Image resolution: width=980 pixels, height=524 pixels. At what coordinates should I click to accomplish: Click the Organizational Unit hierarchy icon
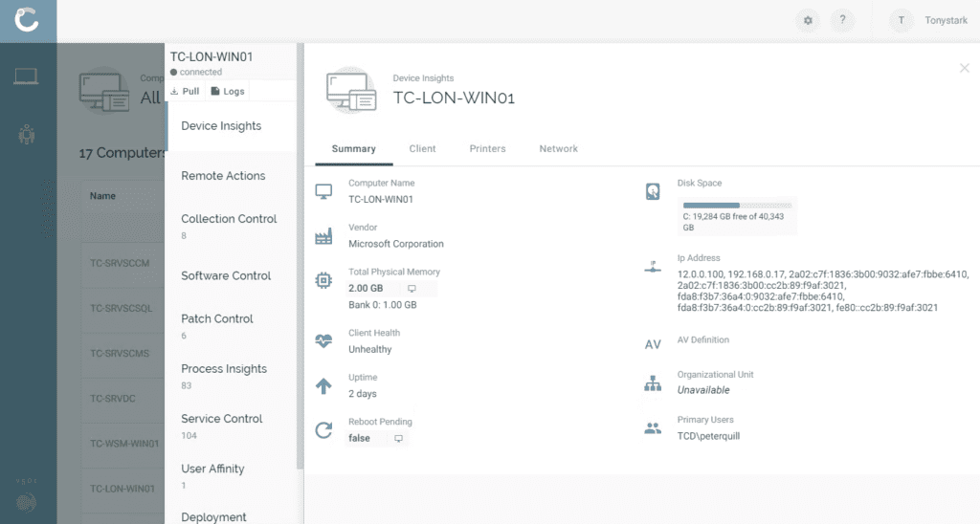[x=653, y=382]
